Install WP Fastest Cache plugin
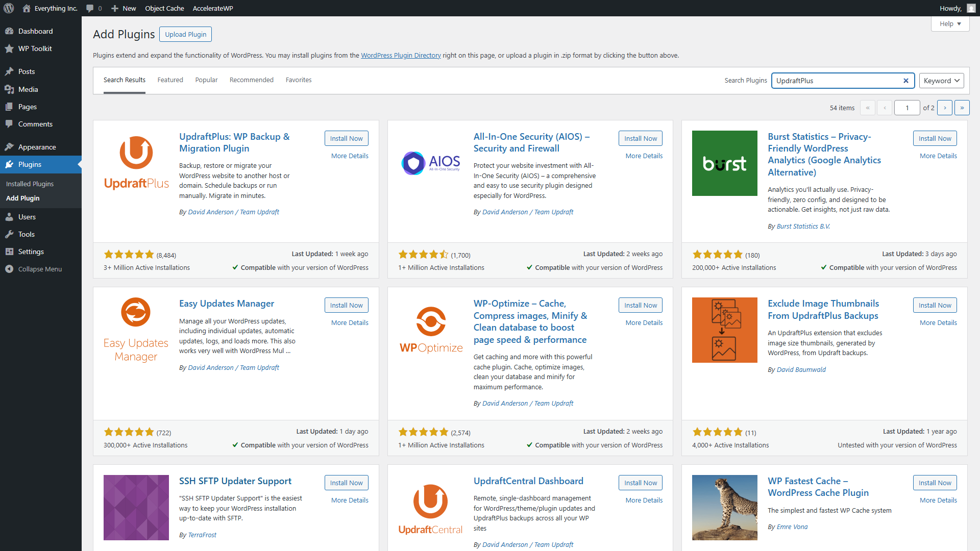The image size is (980, 551). coord(935,483)
